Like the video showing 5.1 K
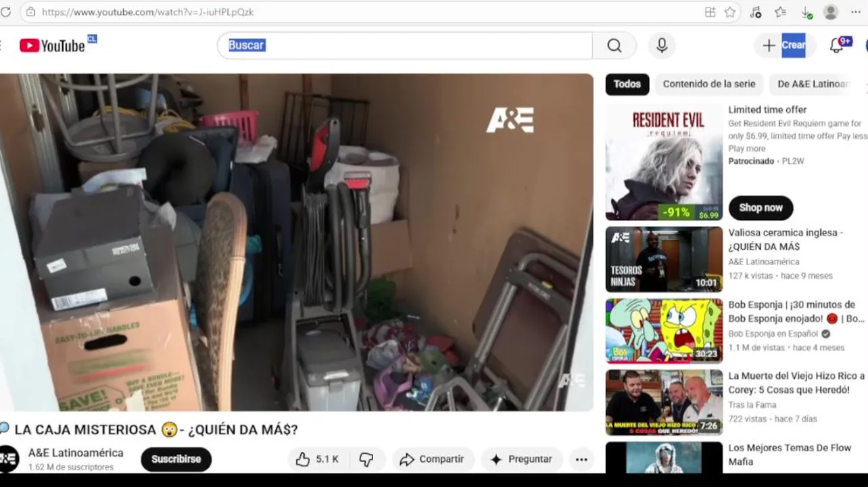The image size is (868, 487). [317, 459]
